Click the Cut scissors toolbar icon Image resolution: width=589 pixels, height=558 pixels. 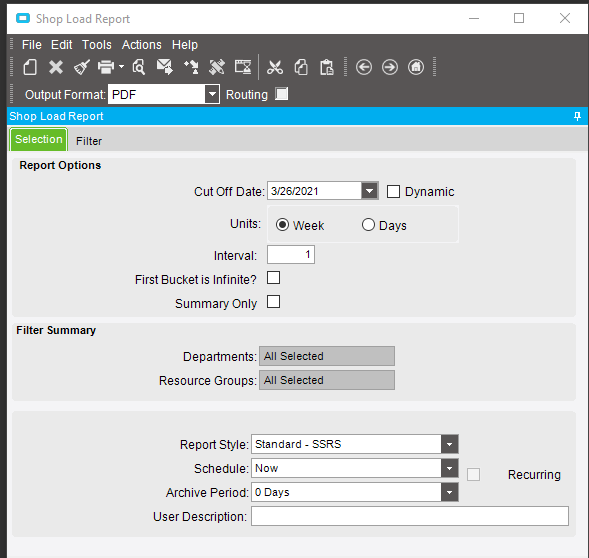tap(275, 68)
